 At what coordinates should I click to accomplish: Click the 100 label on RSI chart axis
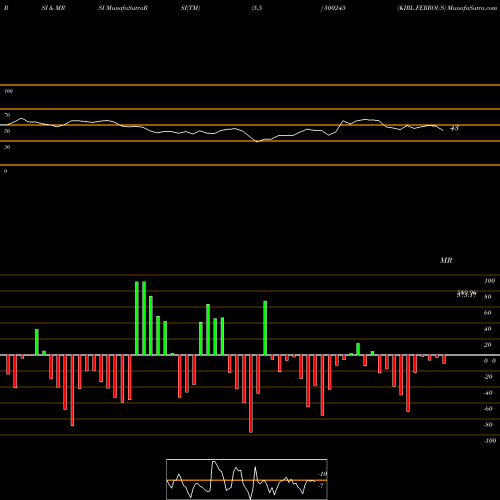pos(8,91)
